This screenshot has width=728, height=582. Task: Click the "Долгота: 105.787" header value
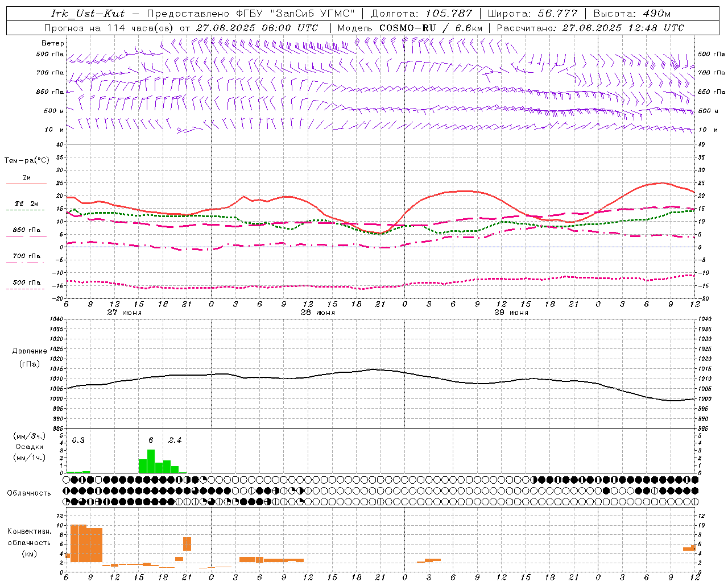pos(421,14)
